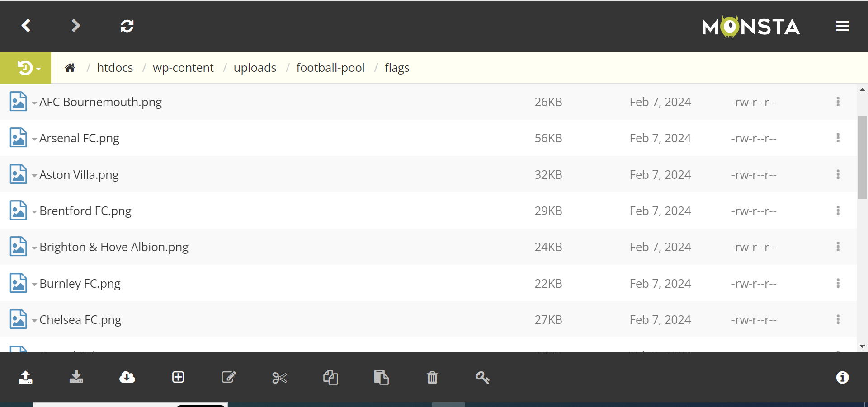Click the Chelsea FC.png file name
The height and width of the screenshot is (407, 868).
pos(80,320)
